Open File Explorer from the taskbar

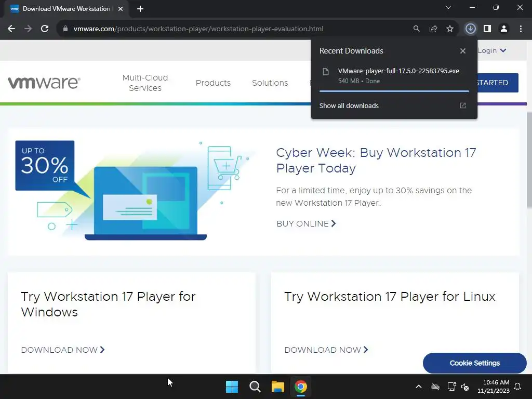[277, 387]
